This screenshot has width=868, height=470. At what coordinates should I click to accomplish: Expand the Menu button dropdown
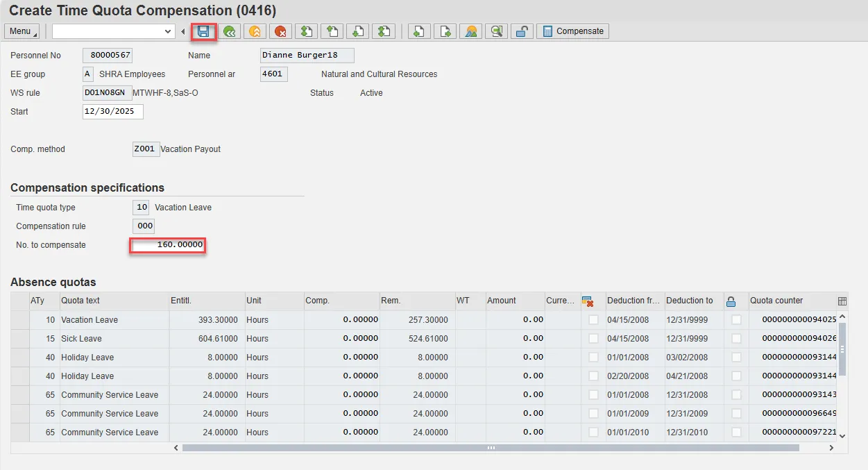23,31
